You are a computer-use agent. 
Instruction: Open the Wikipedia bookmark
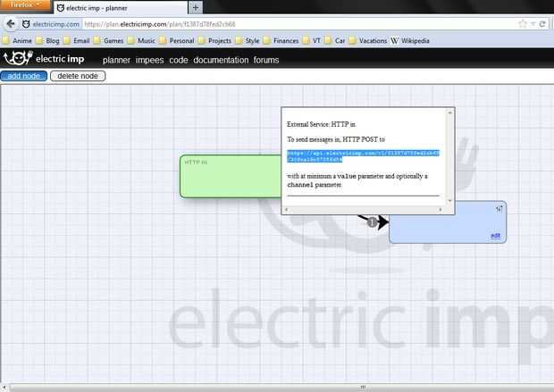pyautogui.click(x=410, y=40)
